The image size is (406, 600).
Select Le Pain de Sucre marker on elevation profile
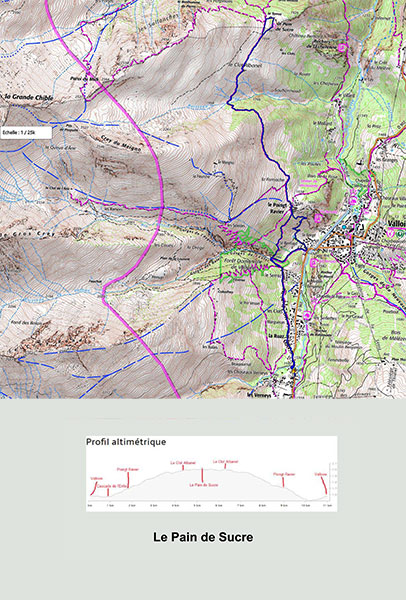click(x=204, y=484)
